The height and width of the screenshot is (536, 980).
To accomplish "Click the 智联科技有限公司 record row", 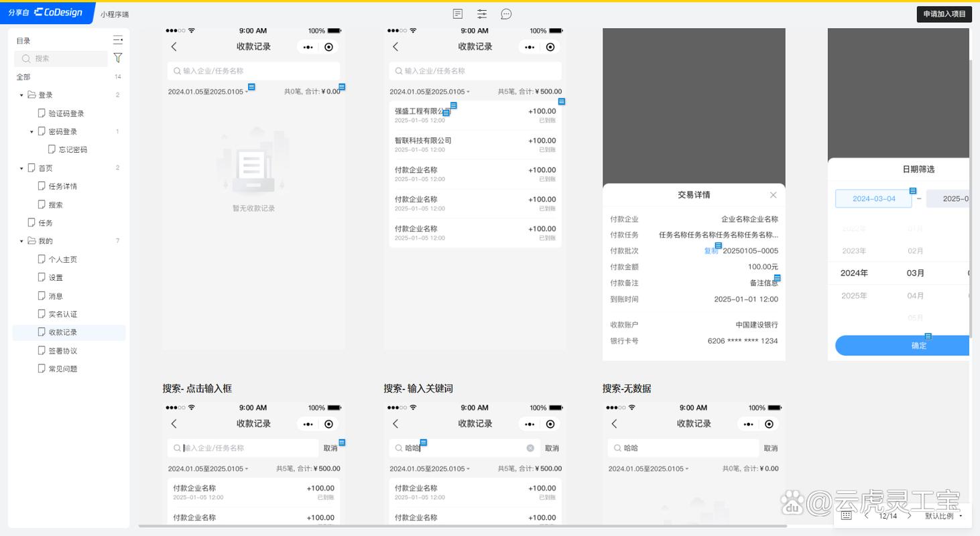I will click(475, 145).
